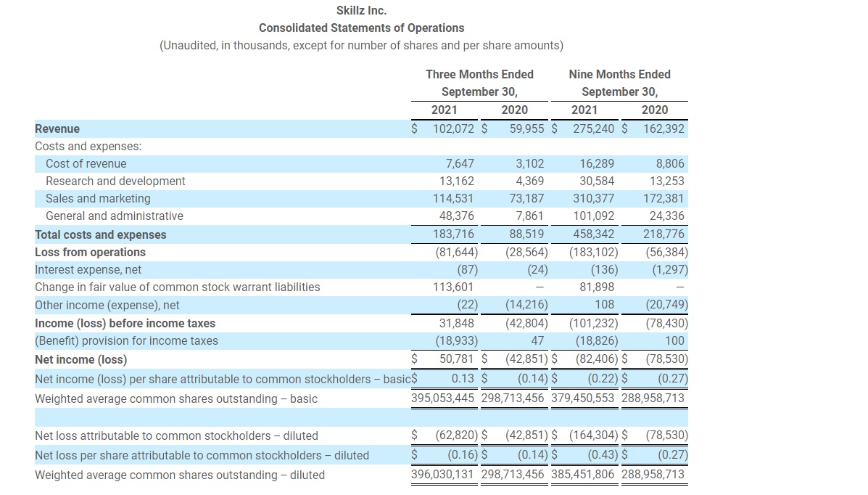
Task: Click total costs value 183,716
Action: tap(453, 234)
